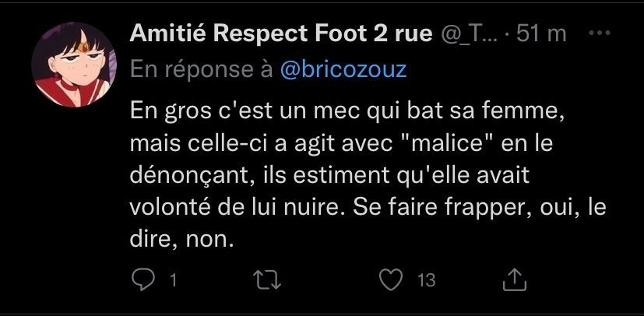This screenshot has width=644, height=316.
Task: Visit the @bricozouz mention link
Action: click(x=343, y=69)
